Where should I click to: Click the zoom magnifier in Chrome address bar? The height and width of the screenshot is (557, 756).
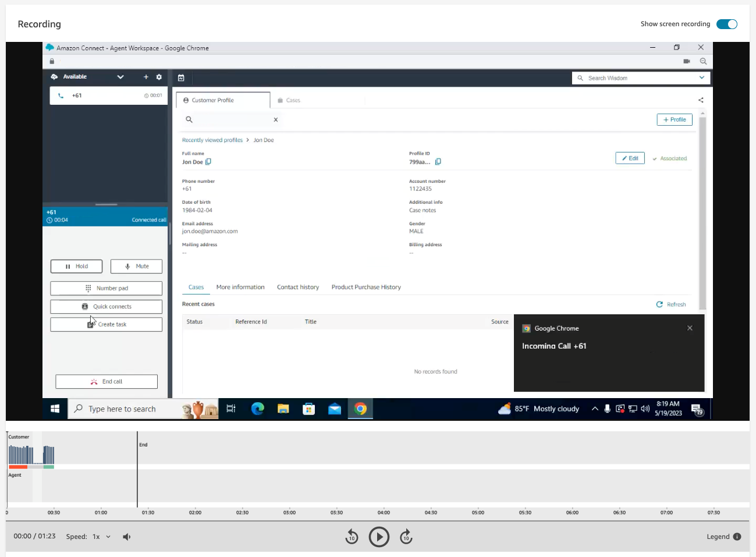(703, 61)
